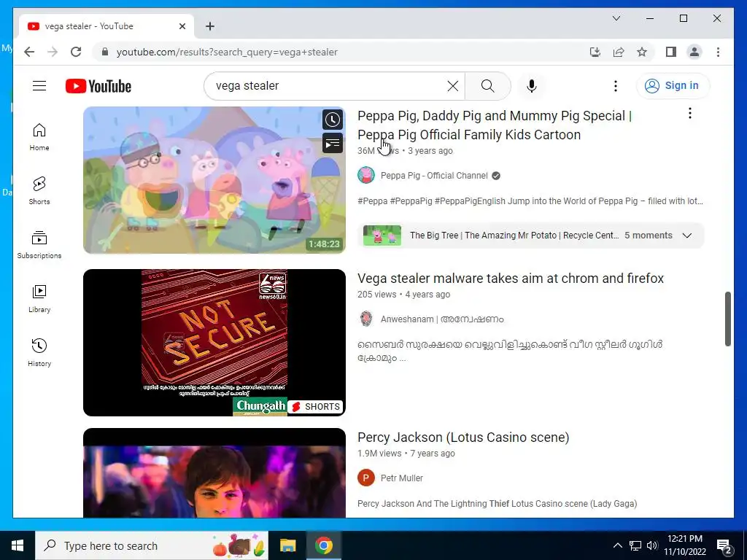This screenshot has height=560, width=747.
Task: Open File Explorer from the taskbar
Action: [287, 545]
